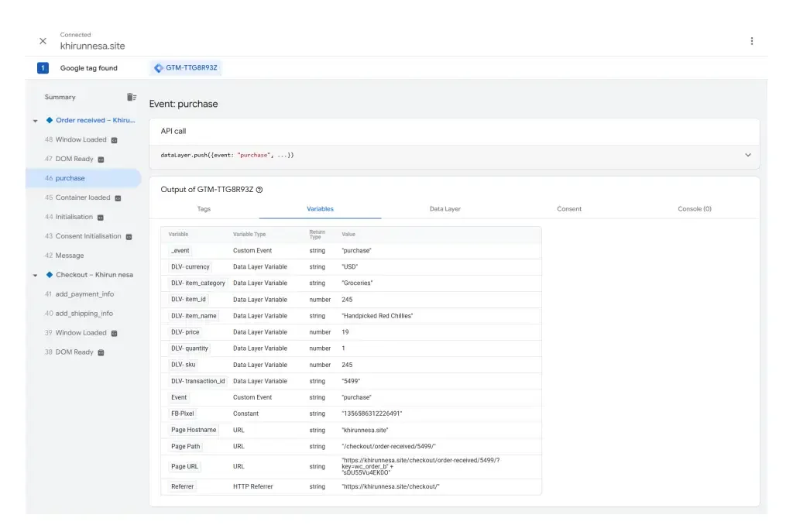The width and height of the screenshot is (793, 532).
Task: Switch to the Console (0) tab
Action: point(695,209)
